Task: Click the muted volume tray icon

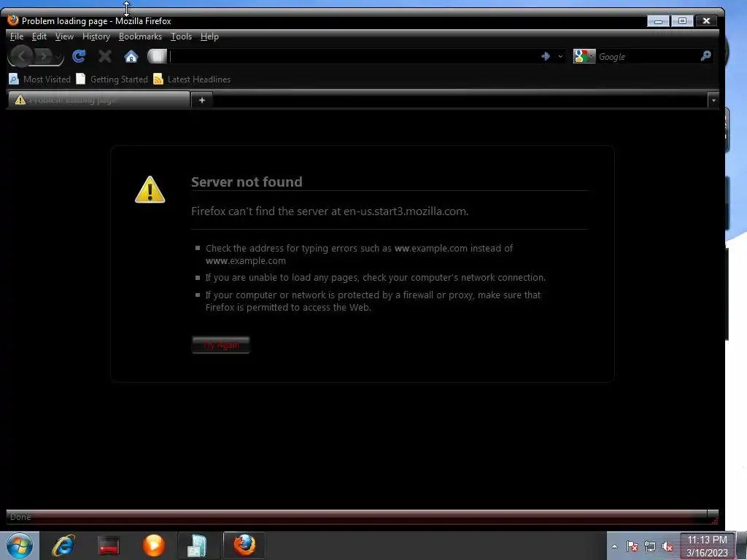Action: coord(667,547)
